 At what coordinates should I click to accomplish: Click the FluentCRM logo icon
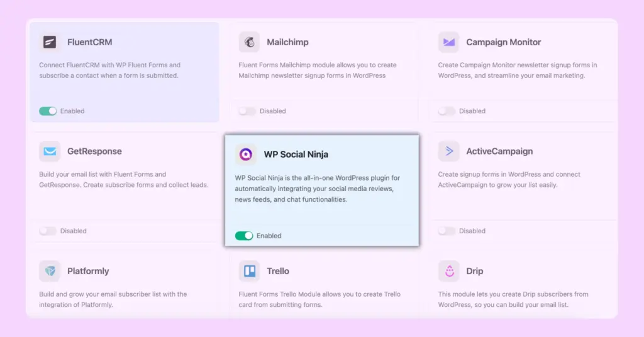coord(50,42)
